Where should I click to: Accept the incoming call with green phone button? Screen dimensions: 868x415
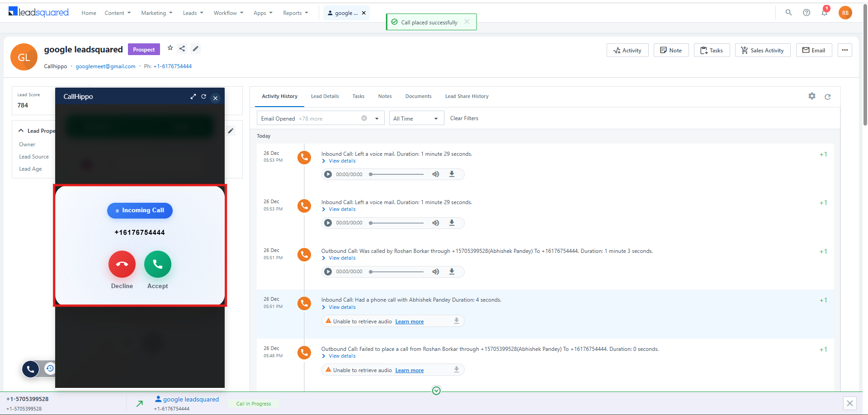158,264
